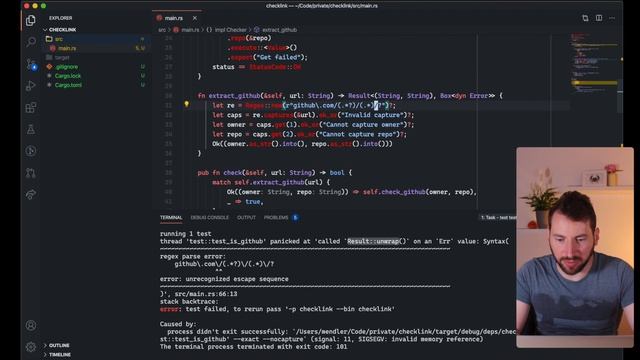Viewport: 640px width, 360px height.
Task: Open the Accounts menu
Action: click(x=31, y=325)
